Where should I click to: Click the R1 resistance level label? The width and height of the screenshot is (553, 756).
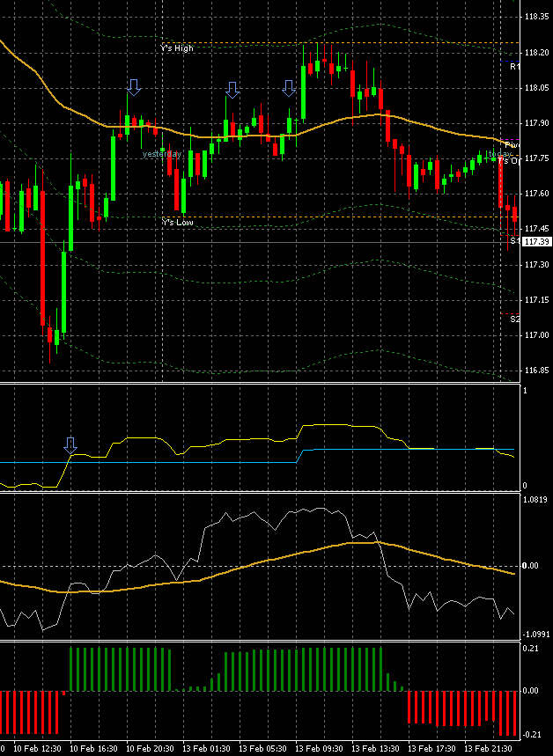point(515,67)
